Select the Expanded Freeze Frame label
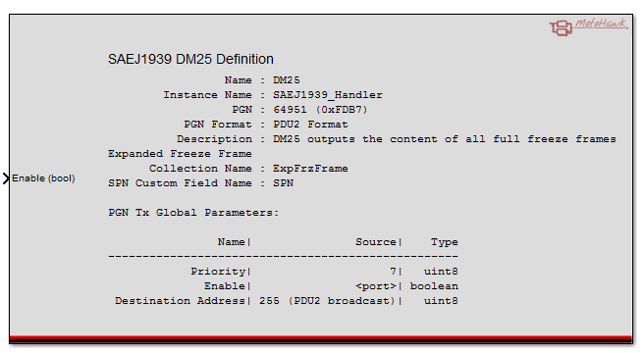 click(x=180, y=154)
